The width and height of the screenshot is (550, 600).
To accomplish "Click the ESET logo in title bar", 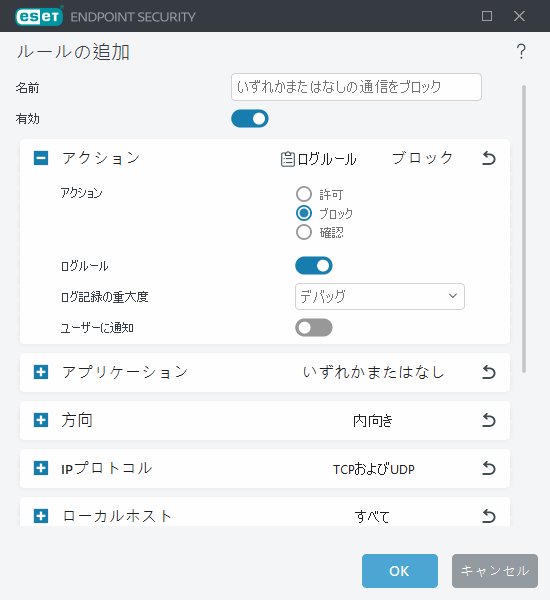I will pos(39,16).
